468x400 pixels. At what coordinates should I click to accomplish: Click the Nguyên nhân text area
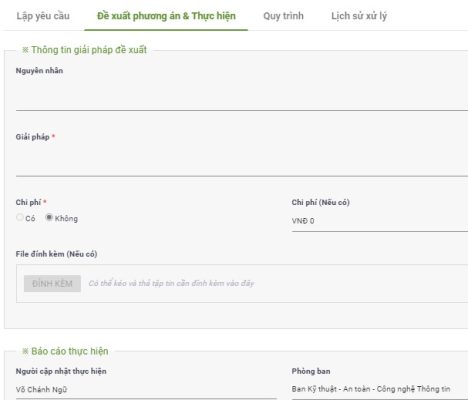(x=242, y=94)
